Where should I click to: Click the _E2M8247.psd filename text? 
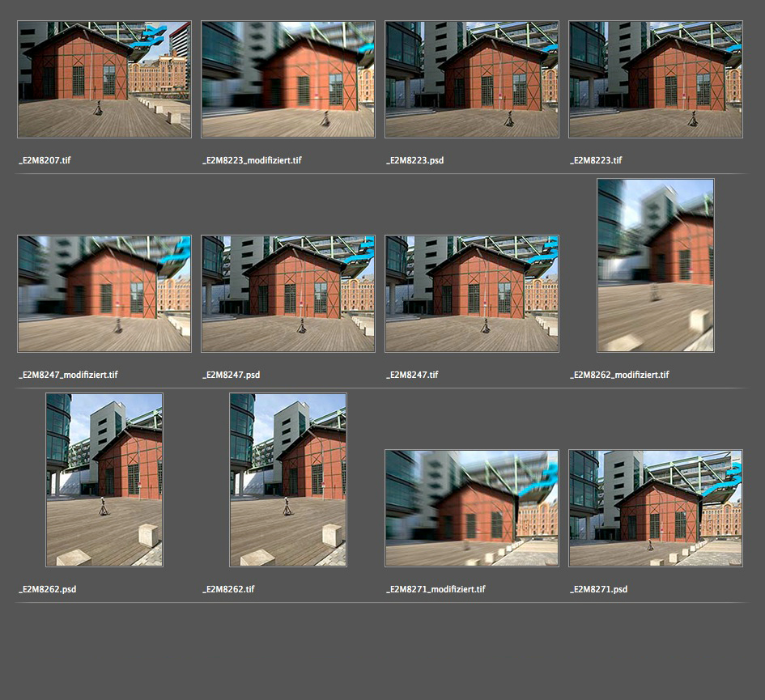pyautogui.click(x=232, y=375)
